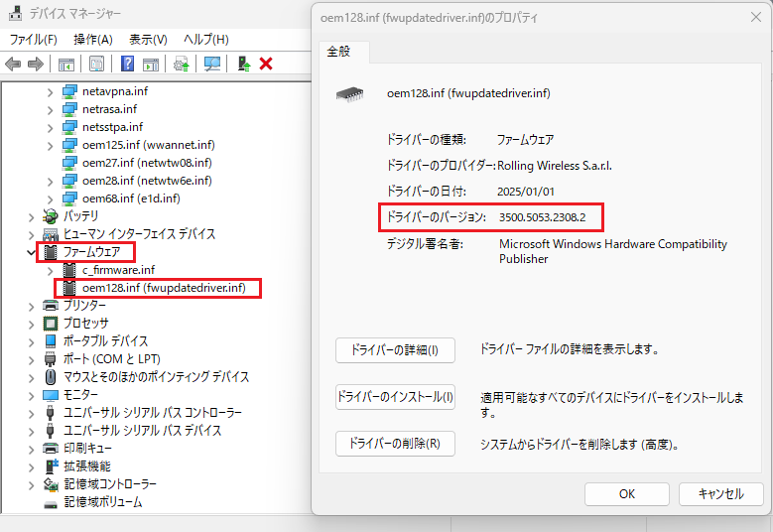The height and width of the screenshot is (532, 773).
Task: Expand the netavpna.inf node
Action: click(x=50, y=91)
